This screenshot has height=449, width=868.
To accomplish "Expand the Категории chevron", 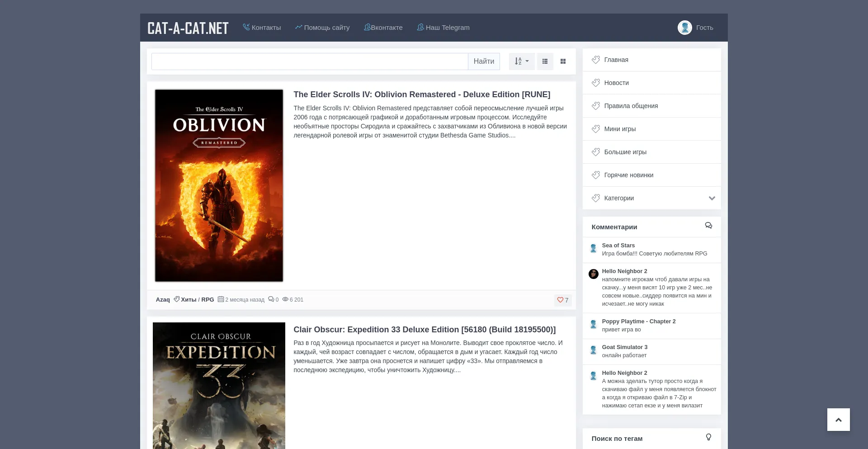I will click(x=712, y=198).
